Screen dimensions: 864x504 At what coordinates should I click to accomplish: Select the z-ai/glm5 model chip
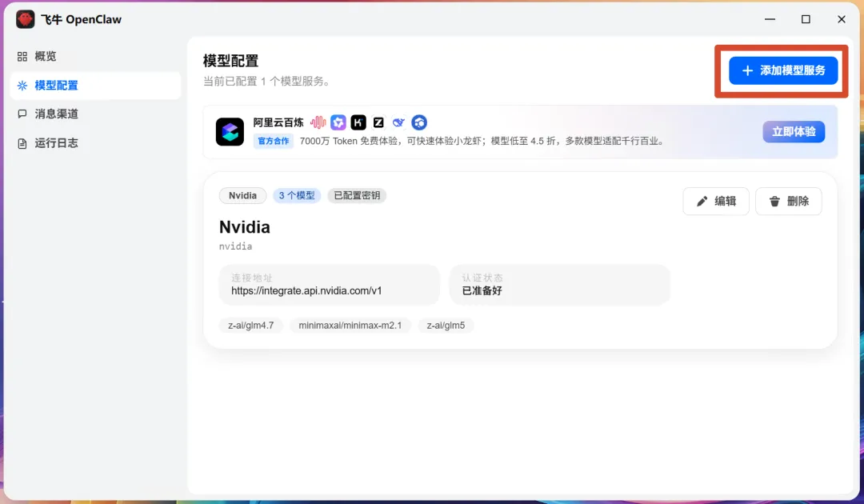tap(446, 326)
